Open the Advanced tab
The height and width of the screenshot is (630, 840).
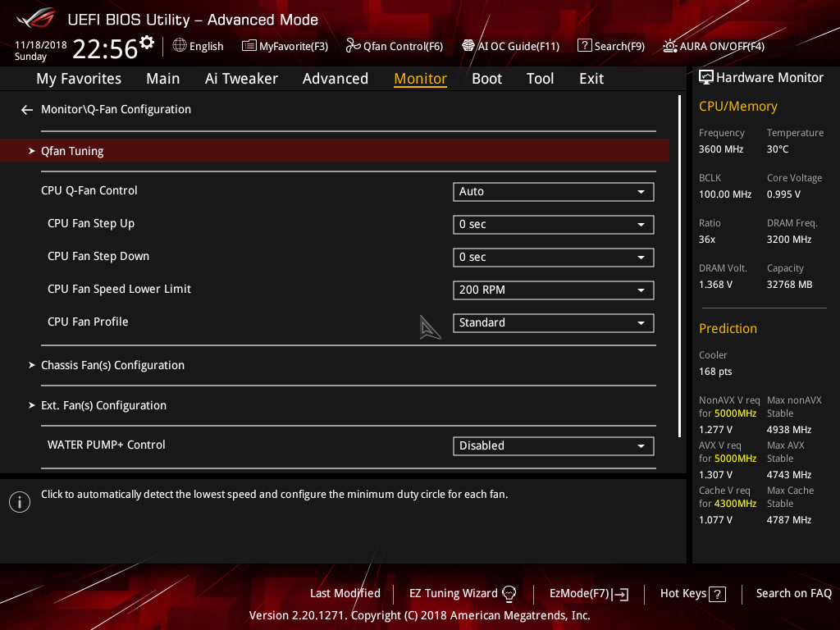click(336, 79)
